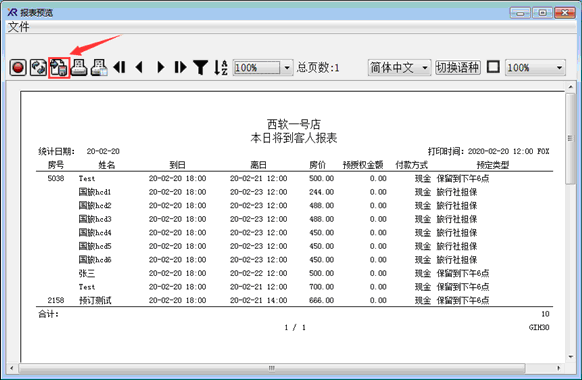This screenshot has width=582, height=380.
Task: Click the first printer icon
Action: click(79, 68)
